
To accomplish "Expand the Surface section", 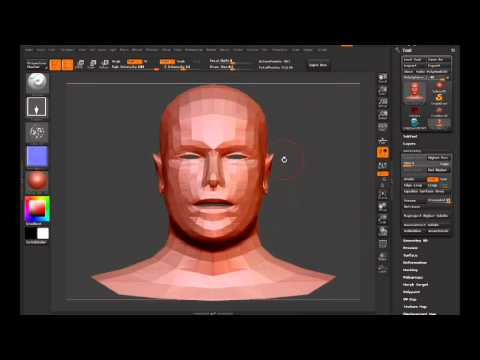I will point(410,255).
